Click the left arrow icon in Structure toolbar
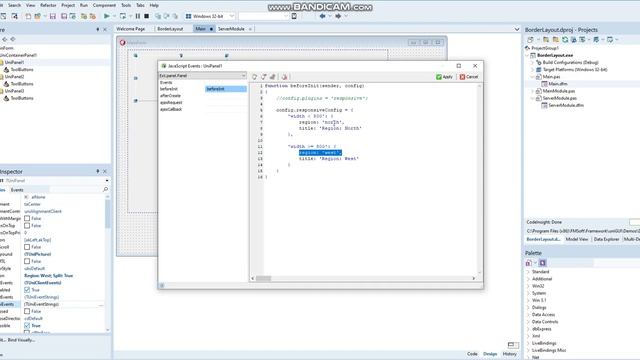 pyautogui.click(x=5, y=39)
